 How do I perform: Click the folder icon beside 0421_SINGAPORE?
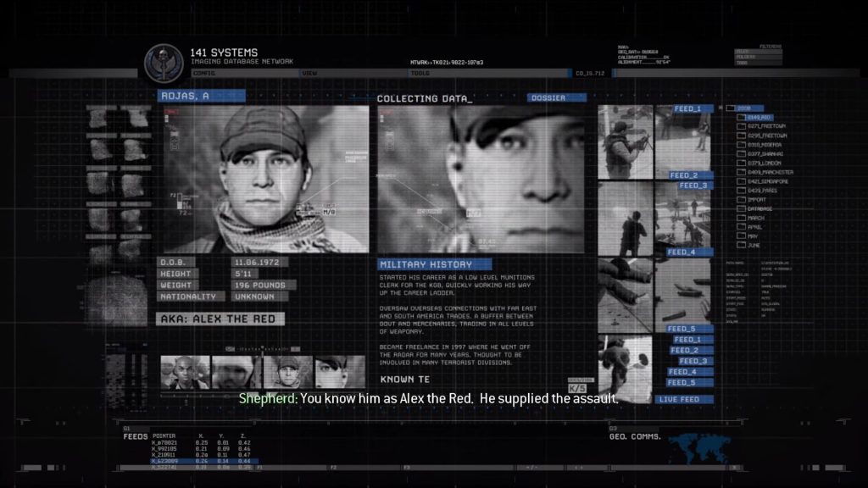click(741, 181)
